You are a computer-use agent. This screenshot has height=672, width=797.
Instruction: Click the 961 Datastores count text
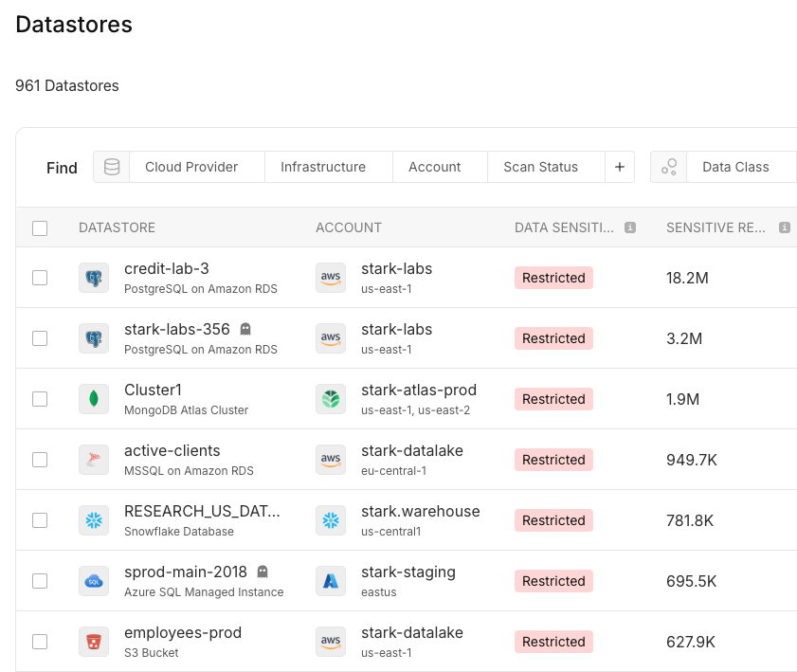[x=67, y=85]
